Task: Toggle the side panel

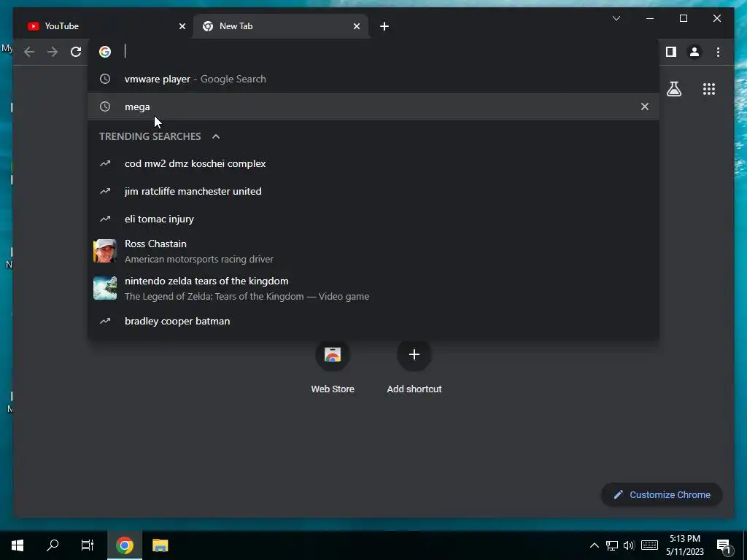Action: [671, 52]
